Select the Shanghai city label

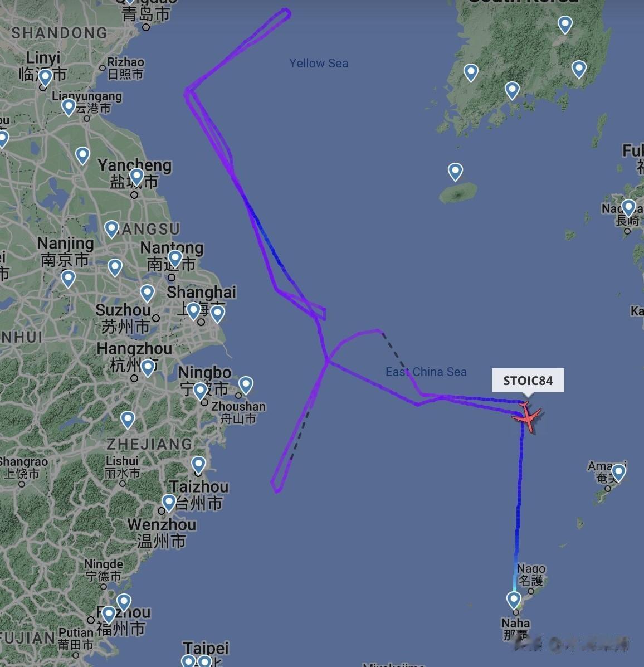coord(201,292)
